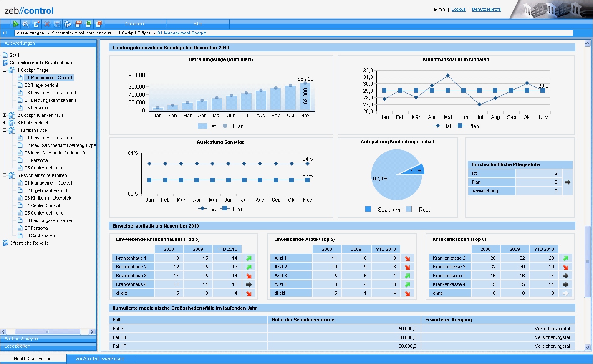This screenshot has width=593, height=364.
Task: Export the report to PowerPoint
Action: (99, 24)
